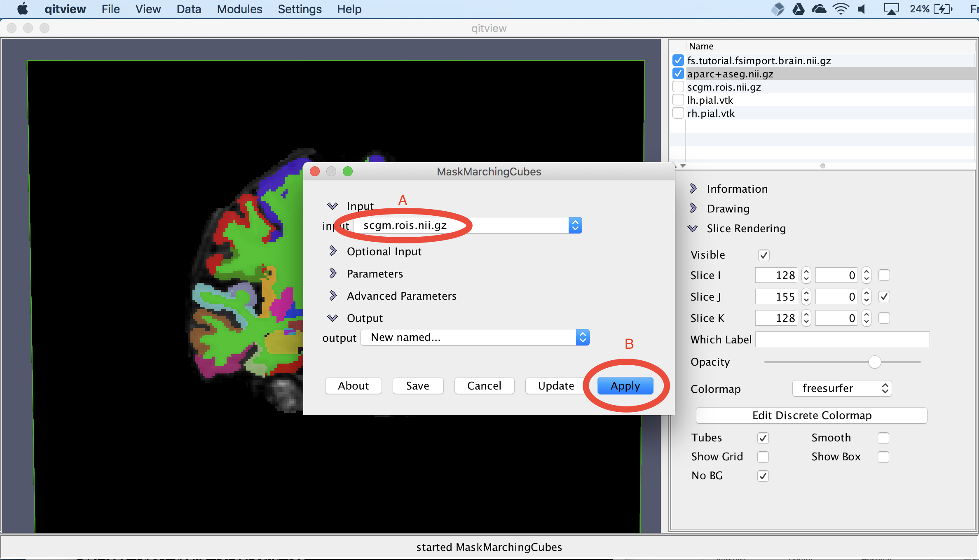
Task: Open the Wi-Fi status icon
Action: point(841,9)
